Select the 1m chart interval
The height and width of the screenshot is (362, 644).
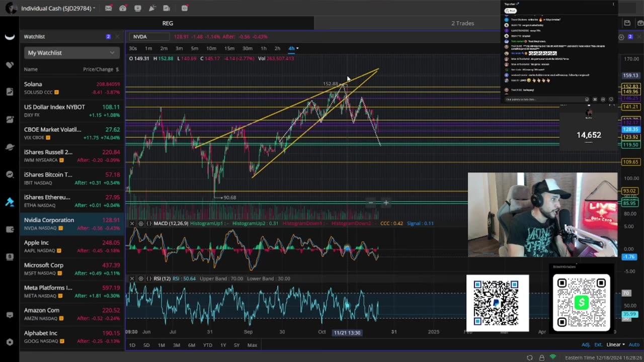click(148, 48)
